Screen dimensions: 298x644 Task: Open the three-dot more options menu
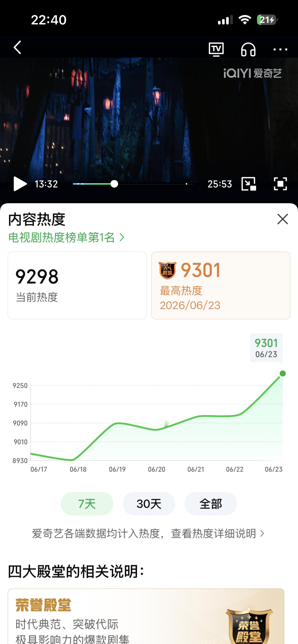pyautogui.click(x=280, y=49)
